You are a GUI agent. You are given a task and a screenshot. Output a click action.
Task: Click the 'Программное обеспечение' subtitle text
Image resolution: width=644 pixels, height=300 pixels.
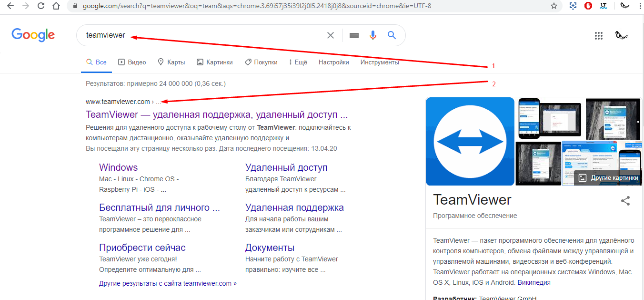coord(475,216)
